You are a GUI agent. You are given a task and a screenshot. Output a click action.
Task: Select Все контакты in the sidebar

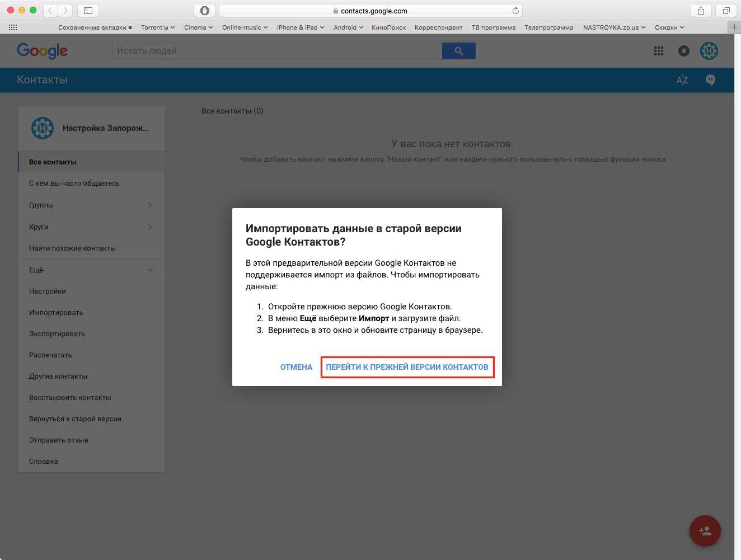click(x=53, y=162)
